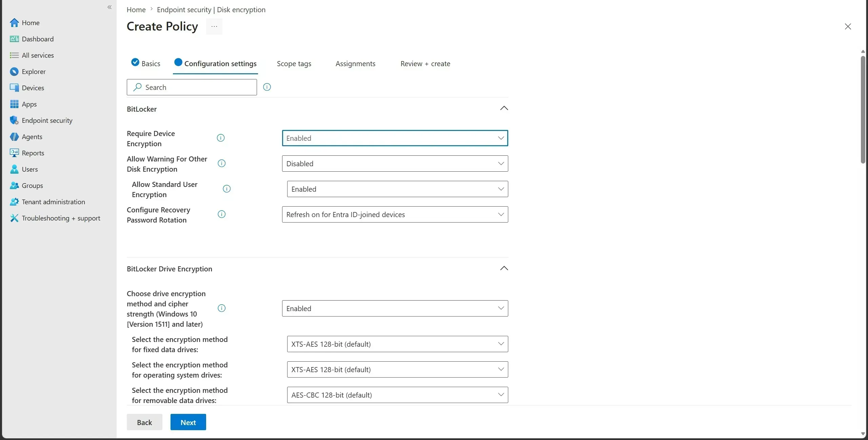
Task: Collapse the BitLocker Drive Encryption section
Action: [x=504, y=268]
